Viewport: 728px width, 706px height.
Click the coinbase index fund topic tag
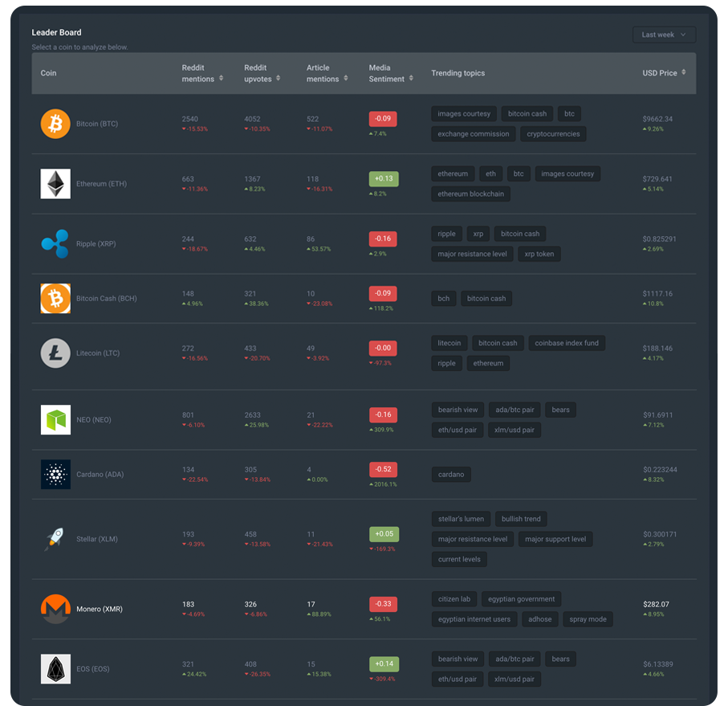coord(567,343)
